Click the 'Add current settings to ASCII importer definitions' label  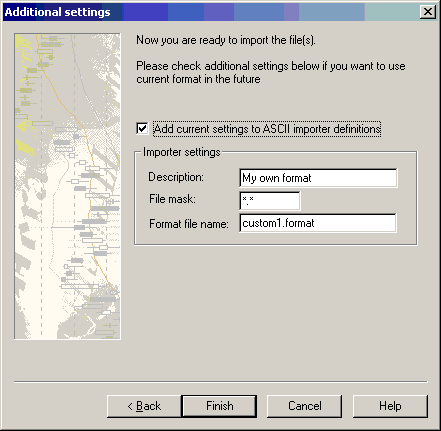pyautogui.click(x=267, y=129)
